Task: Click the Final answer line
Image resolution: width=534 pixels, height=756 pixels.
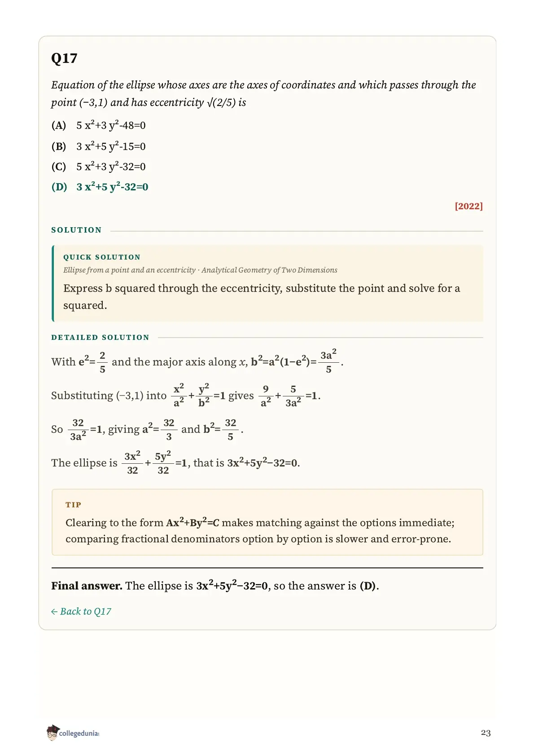Action: pos(215,585)
